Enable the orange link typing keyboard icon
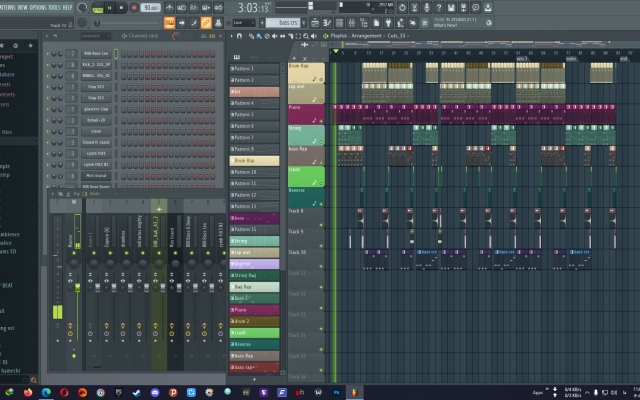 [x=169, y=23]
